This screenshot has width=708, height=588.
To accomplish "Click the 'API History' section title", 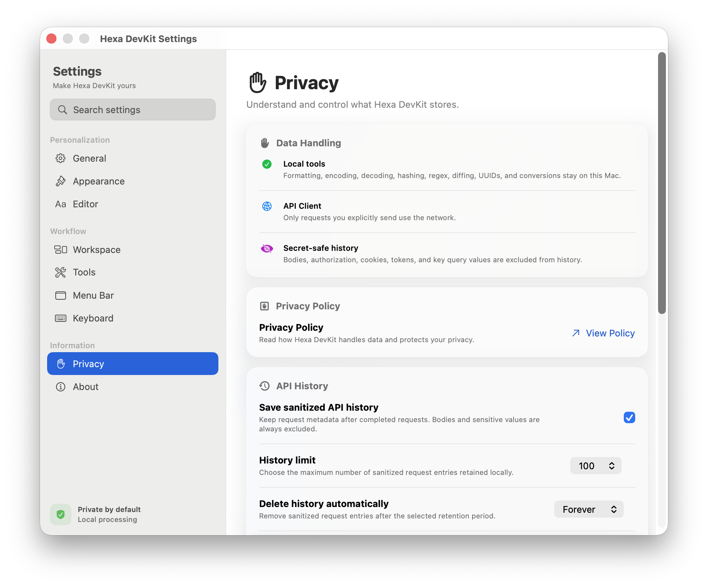I will [x=302, y=386].
